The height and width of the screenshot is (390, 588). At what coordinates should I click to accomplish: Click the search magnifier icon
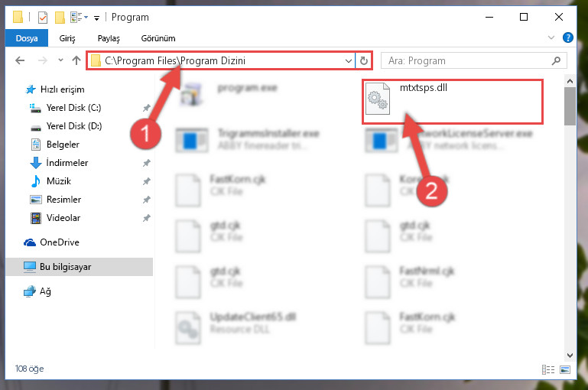click(x=556, y=60)
